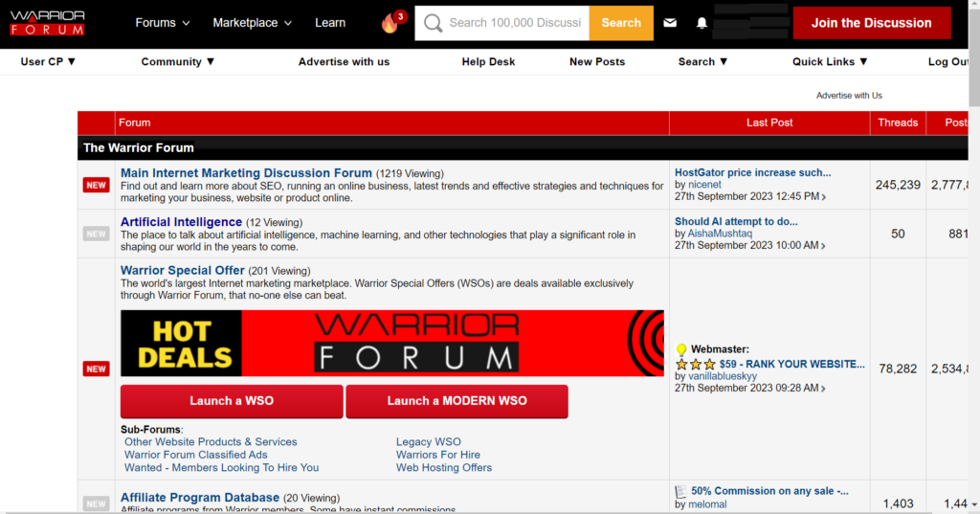Click grey NEW badge for Affiliate Program Database
Screen dimensions: 980x514
97,504
